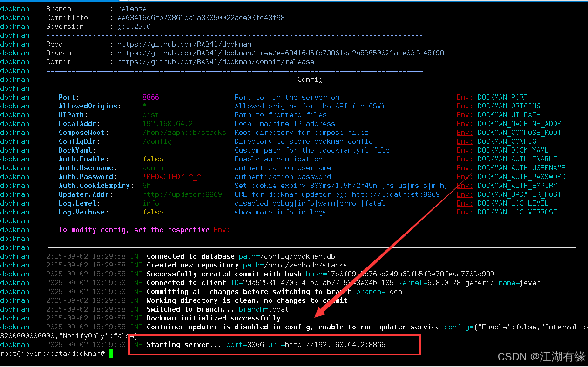Click the 'Created new repository' log message
Viewport: 588px width, 367px height.
point(193,265)
